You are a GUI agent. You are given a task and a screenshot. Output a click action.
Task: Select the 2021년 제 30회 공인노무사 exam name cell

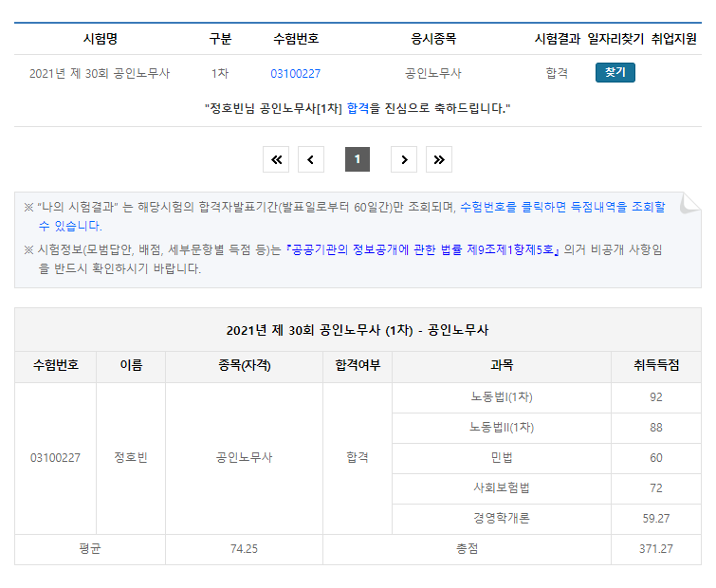(x=101, y=73)
